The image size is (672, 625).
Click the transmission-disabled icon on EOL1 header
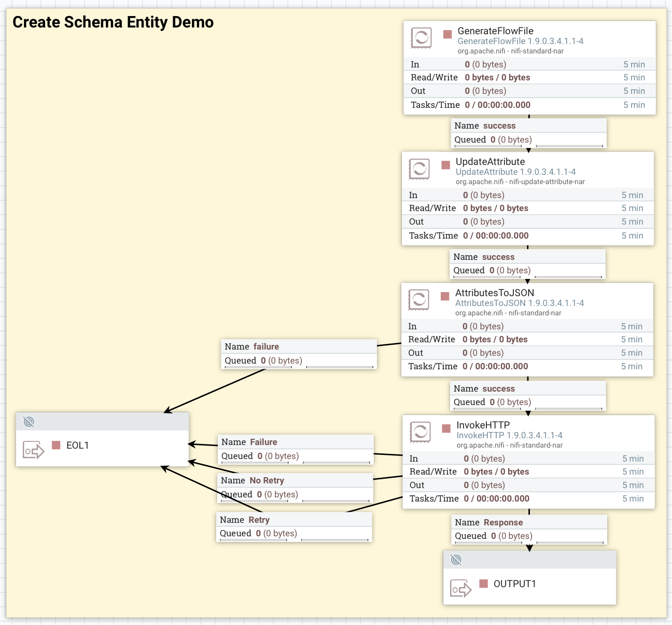point(29,421)
